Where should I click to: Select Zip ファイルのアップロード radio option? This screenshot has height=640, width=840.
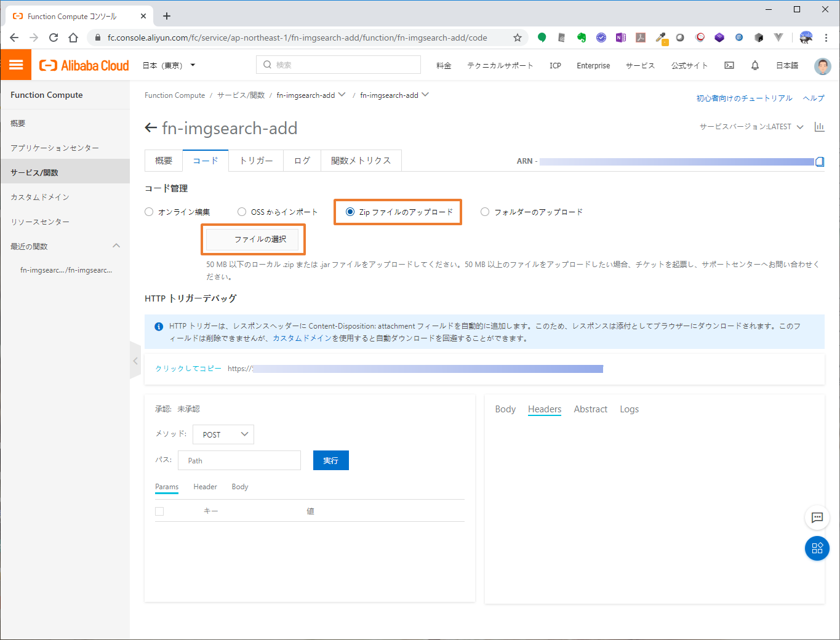[350, 212]
